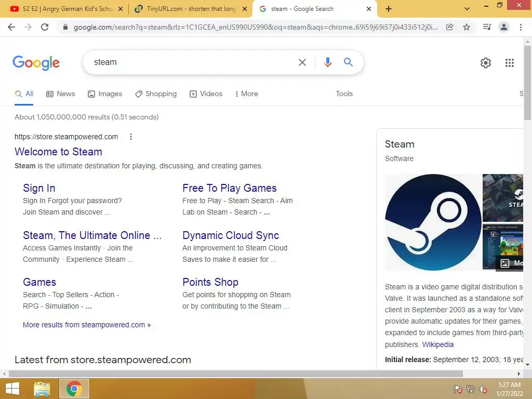
Task: Switch to Shopping results
Action: [156, 94]
